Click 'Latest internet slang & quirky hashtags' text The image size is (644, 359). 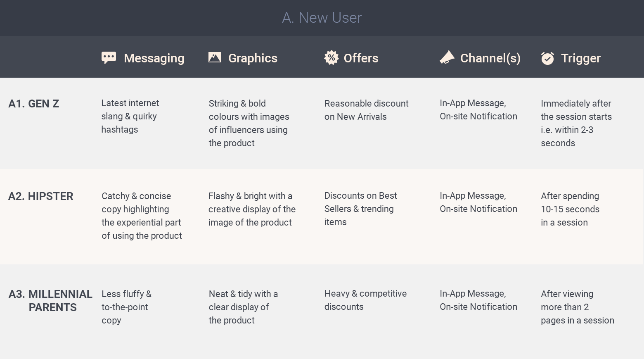(x=130, y=116)
